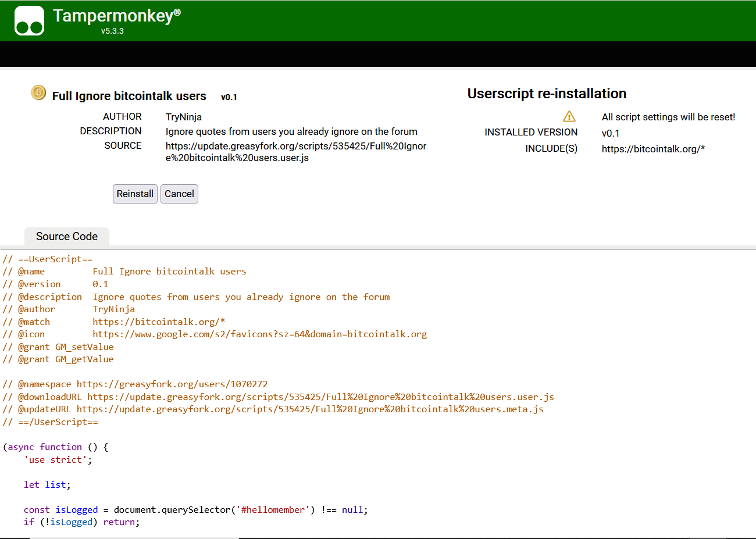The width and height of the screenshot is (756, 539).
Task: Click the Tampermonkey title text
Action: (117, 16)
